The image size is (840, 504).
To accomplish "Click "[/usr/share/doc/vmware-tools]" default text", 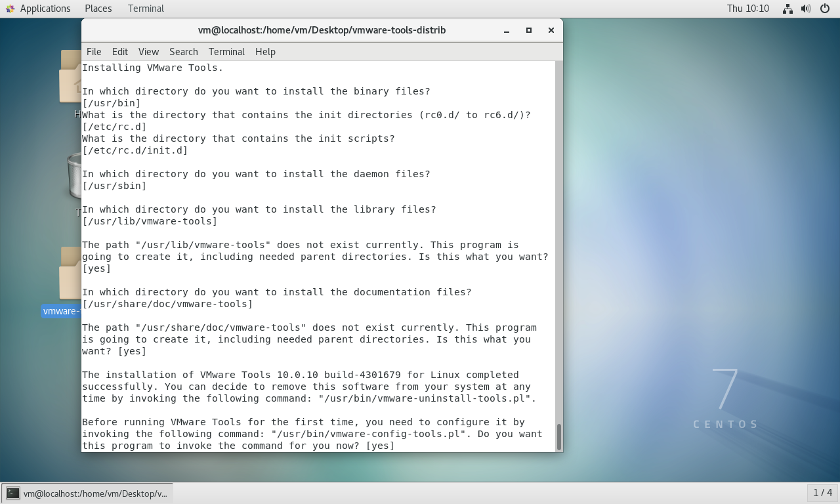I will tap(167, 304).
